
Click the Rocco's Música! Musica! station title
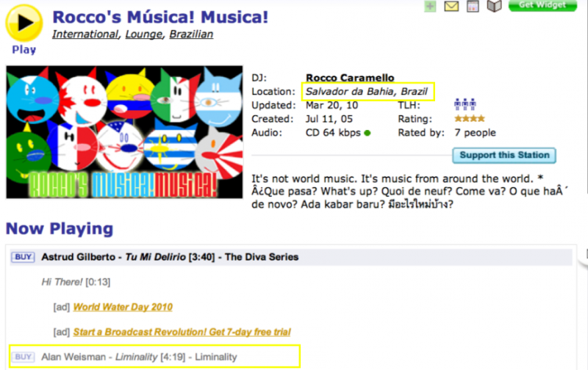click(160, 16)
